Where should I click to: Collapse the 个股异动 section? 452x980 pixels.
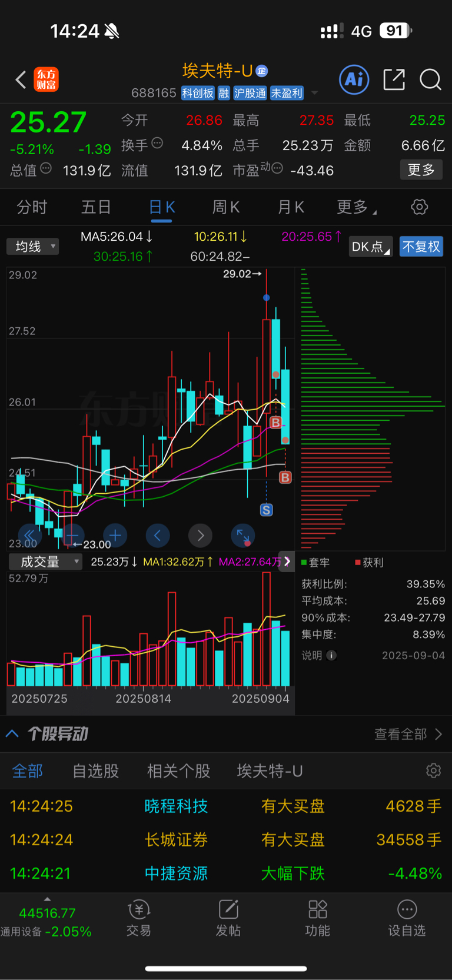pos(12,733)
